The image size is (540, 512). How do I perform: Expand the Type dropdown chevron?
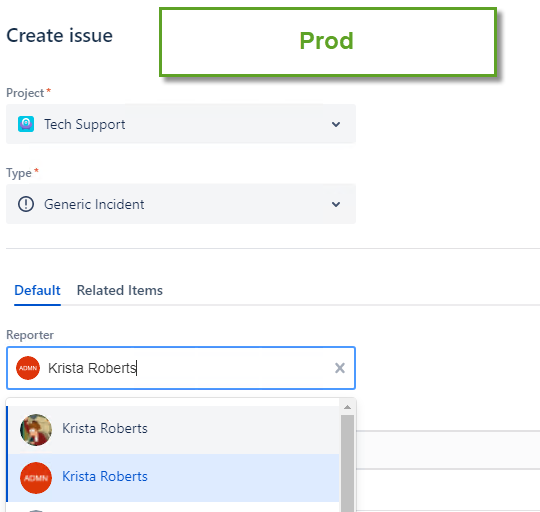pos(336,204)
